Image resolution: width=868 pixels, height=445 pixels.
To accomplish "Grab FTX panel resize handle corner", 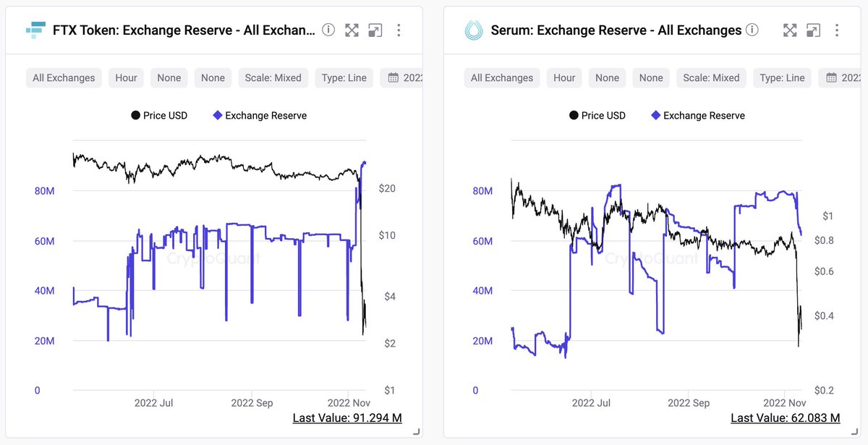I will (416, 432).
